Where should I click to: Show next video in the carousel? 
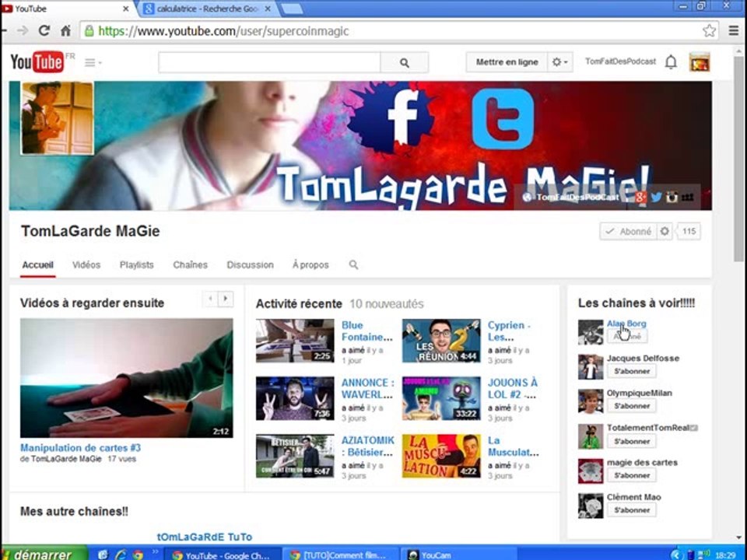coord(226,299)
